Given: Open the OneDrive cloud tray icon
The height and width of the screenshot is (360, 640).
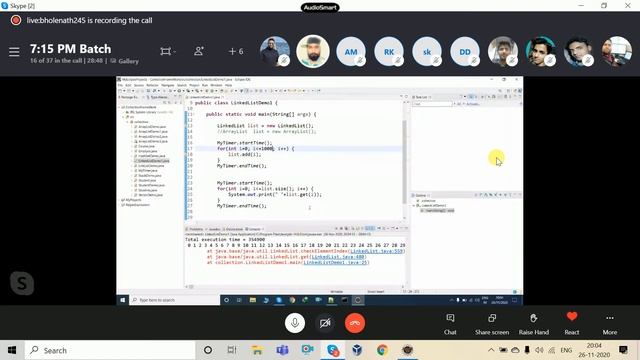Looking at the screenshot, I should coord(516,350).
